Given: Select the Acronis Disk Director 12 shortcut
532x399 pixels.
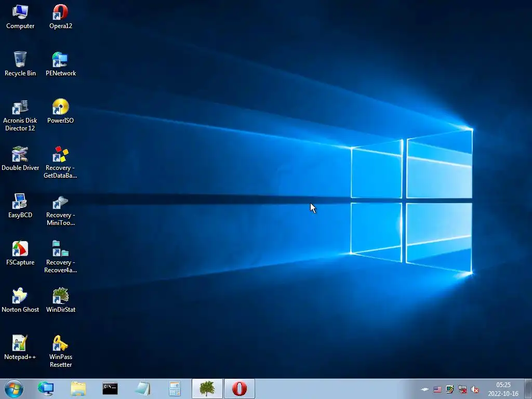Looking at the screenshot, I should click(x=20, y=115).
